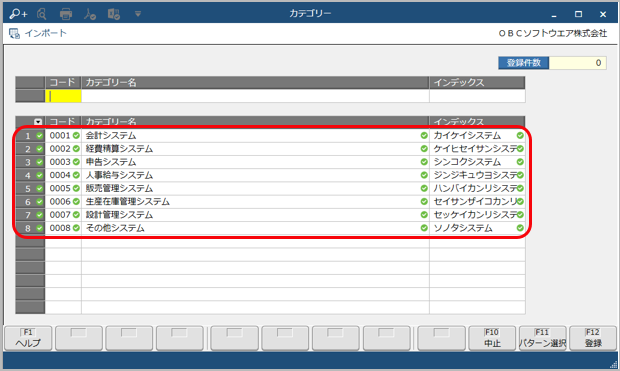Click green icon beside カイケイシステム index

click(x=520, y=136)
